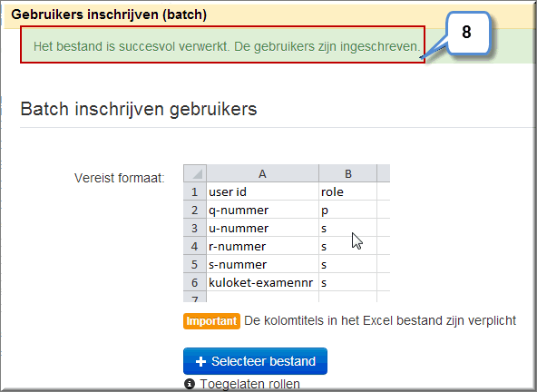Click the plus icon on Selecteer bestand
The image size is (537, 392).
tap(200, 361)
